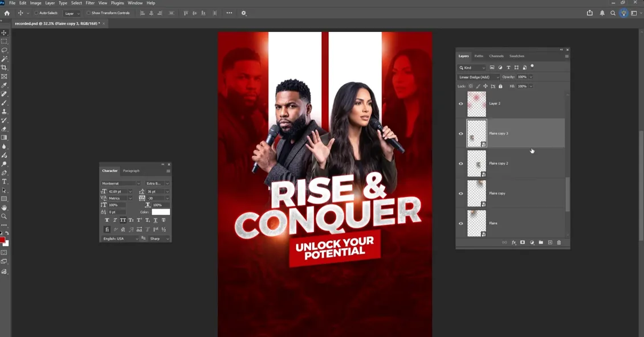
Task: Enable the Auto-Select checkbox
Action: 36,13
